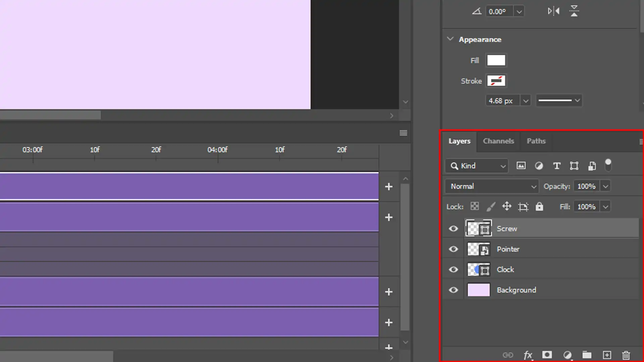
Task: Flip shape horizontally icon
Action: (553, 11)
